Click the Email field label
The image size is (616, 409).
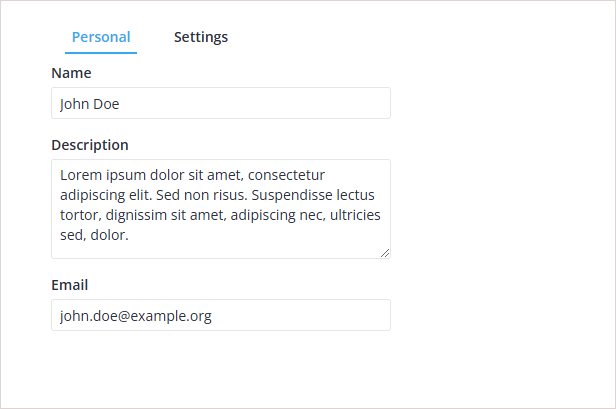click(70, 285)
